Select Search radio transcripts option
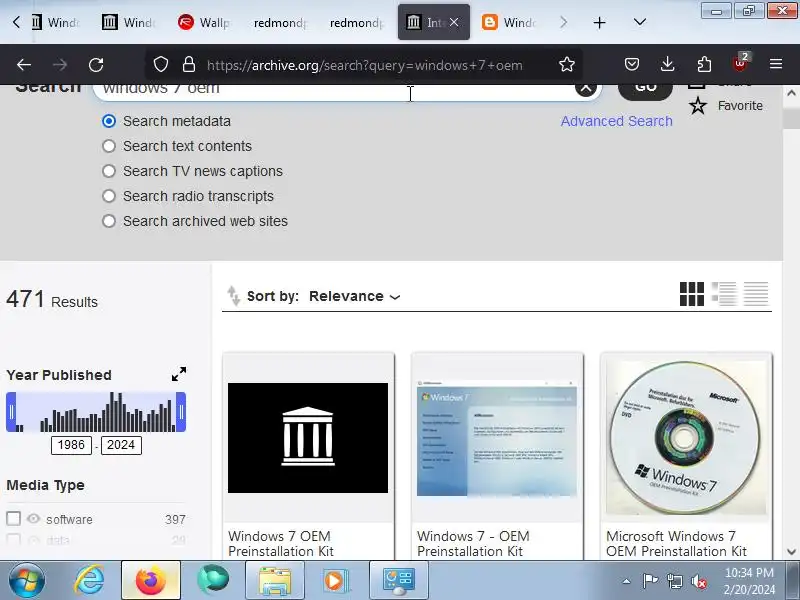Screen dimensions: 800x600 (109, 196)
